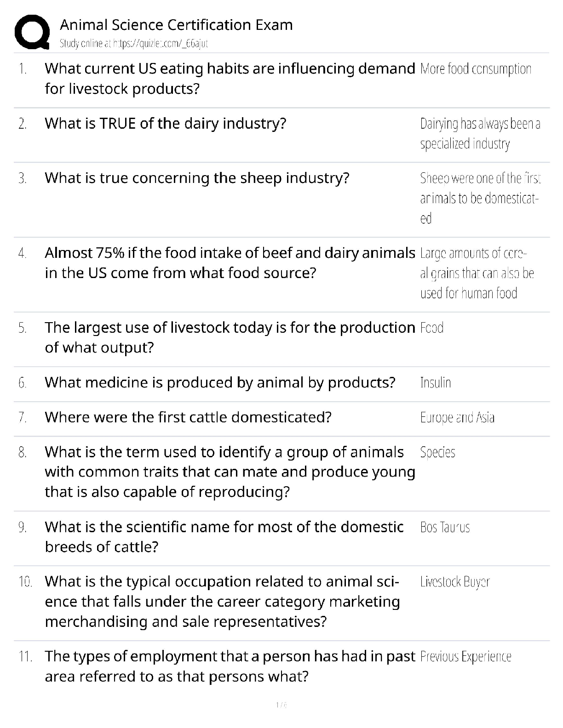Click the 'Insulin' answer

(435, 383)
